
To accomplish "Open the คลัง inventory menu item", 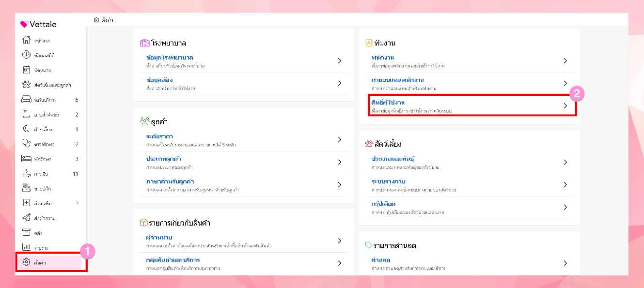I will click(x=38, y=233).
